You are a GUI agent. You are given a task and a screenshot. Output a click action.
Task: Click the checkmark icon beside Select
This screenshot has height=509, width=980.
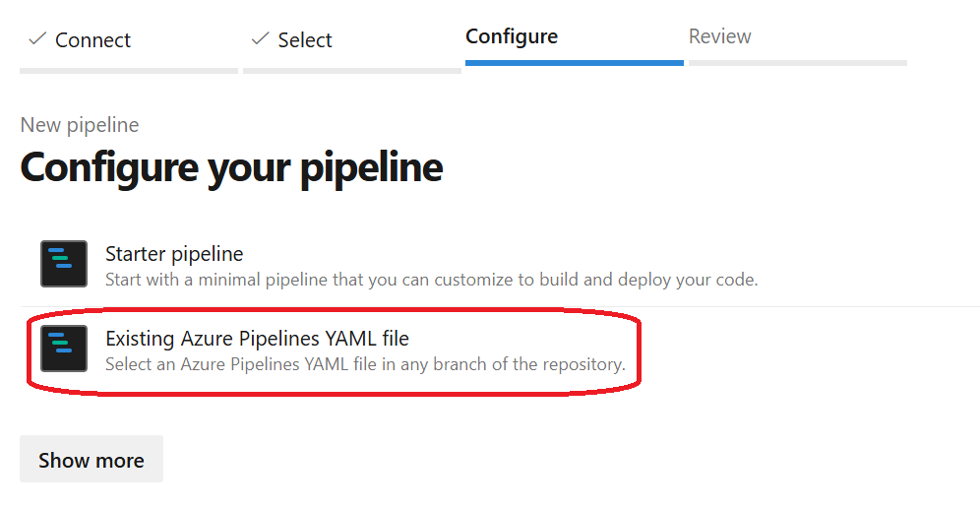[261, 39]
